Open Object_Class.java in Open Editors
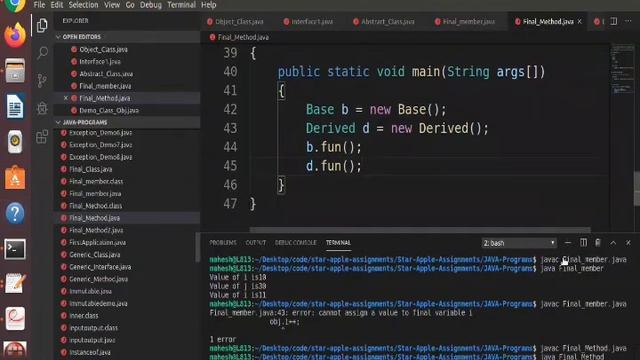 (103, 49)
